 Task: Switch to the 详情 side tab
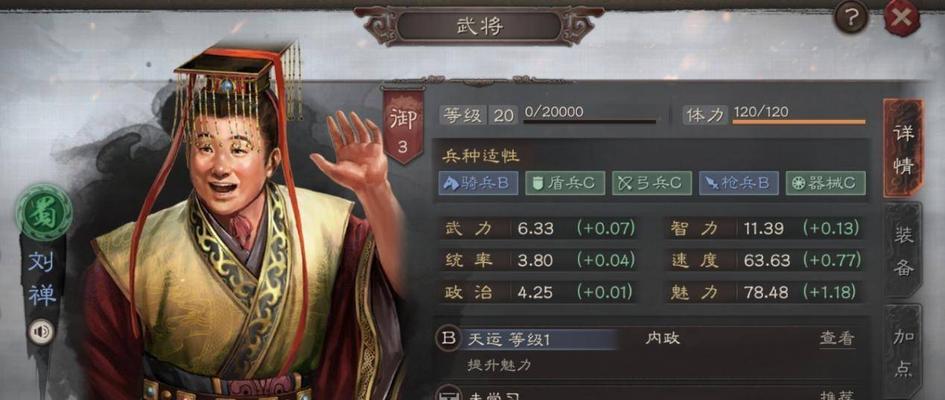coord(903,149)
